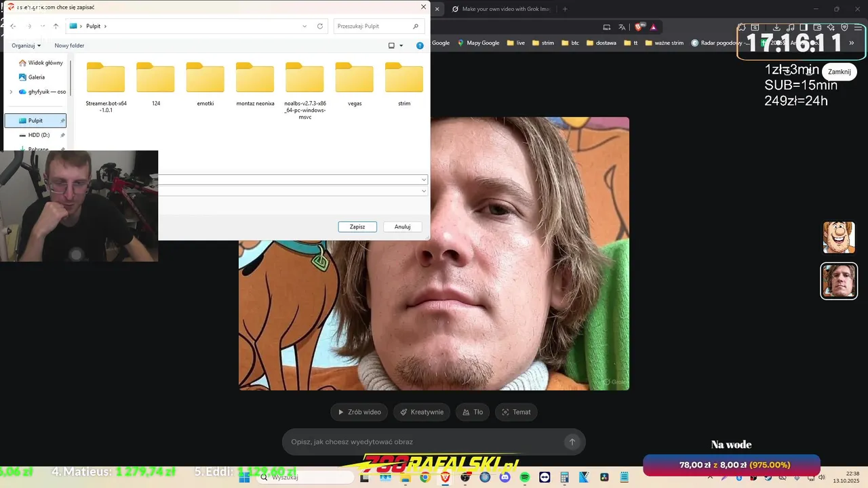The image size is (868, 488).
Task: Select the emotki folder
Action: pyautogui.click(x=205, y=84)
